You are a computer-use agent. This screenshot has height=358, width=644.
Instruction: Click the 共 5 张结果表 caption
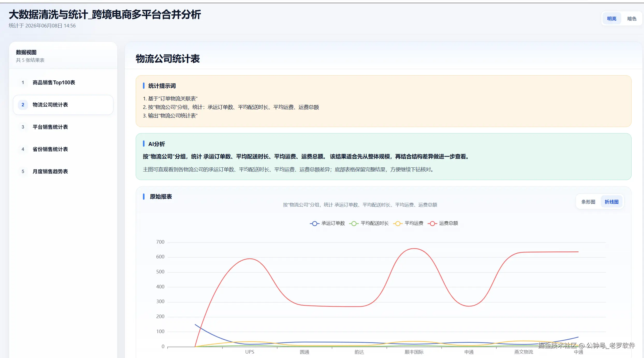click(x=30, y=60)
